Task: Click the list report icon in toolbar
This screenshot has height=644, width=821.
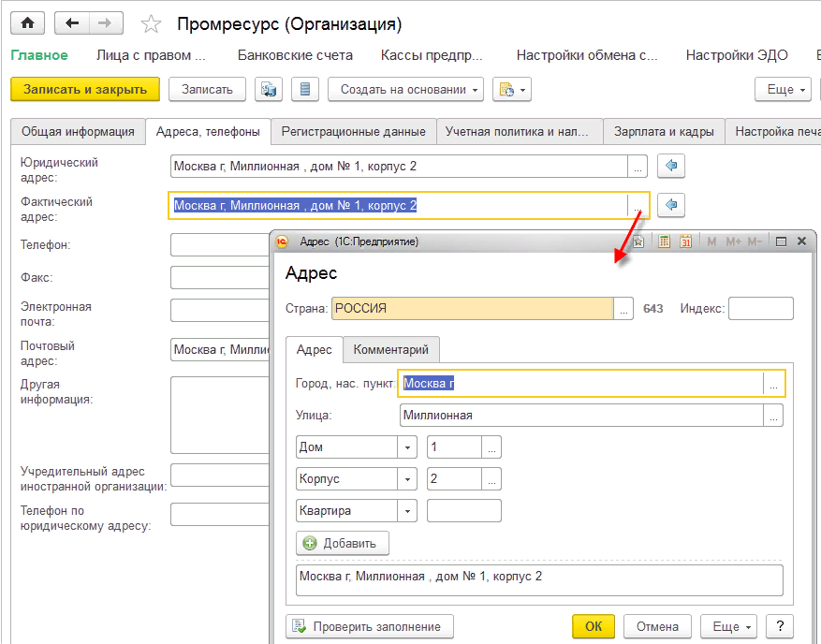Action: tap(303, 90)
